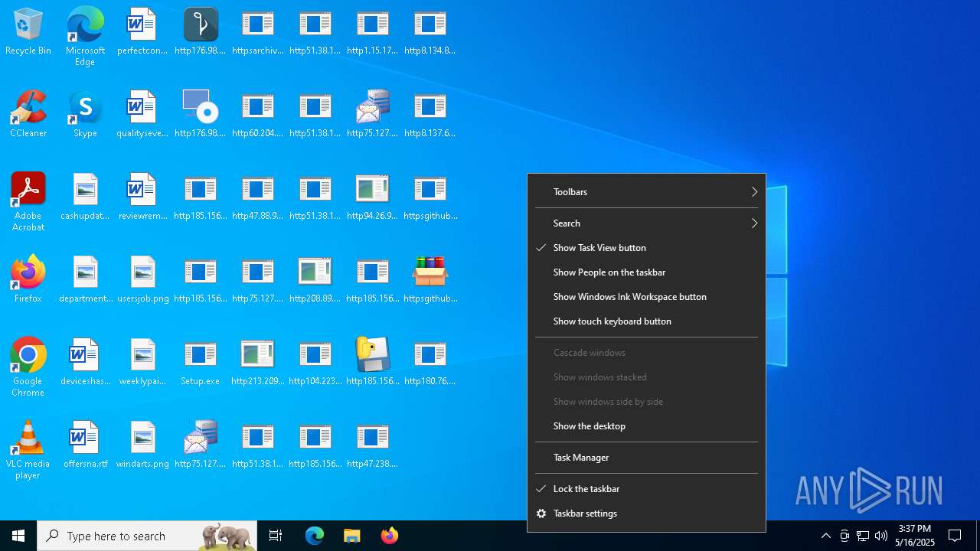Select the windarts.png file icon
The width and height of the screenshot is (980, 551).
tap(142, 445)
